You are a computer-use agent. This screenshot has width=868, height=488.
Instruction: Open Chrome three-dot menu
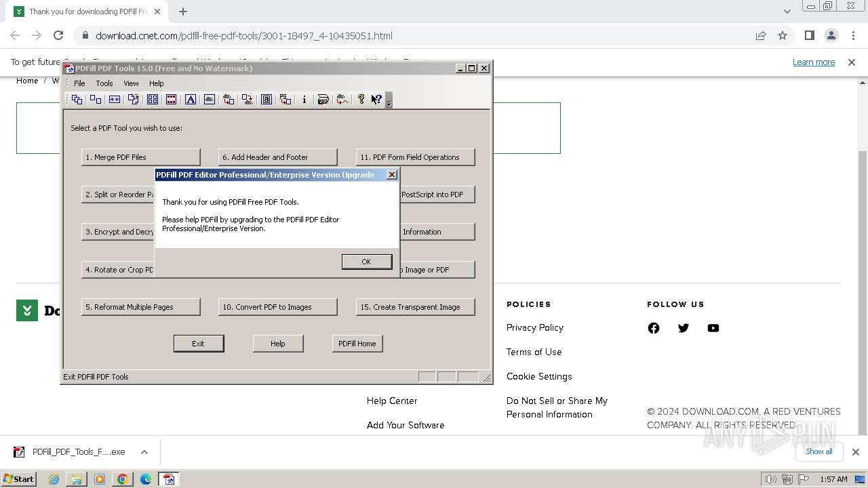(852, 36)
